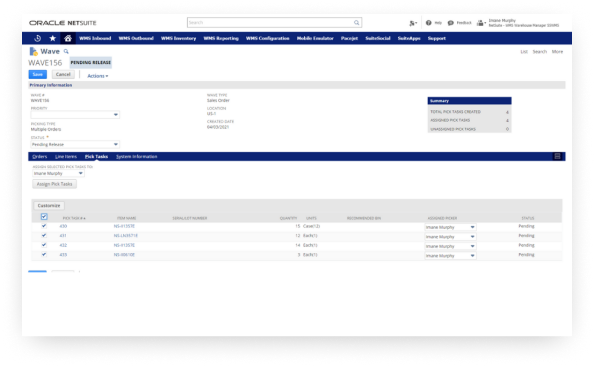Click the subtab layout icon at right of tab bar

[x=557, y=156]
